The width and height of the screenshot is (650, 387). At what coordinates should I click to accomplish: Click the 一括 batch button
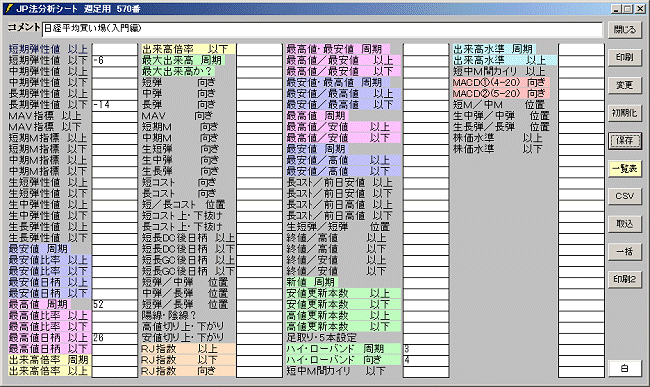pyautogui.click(x=625, y=252)
